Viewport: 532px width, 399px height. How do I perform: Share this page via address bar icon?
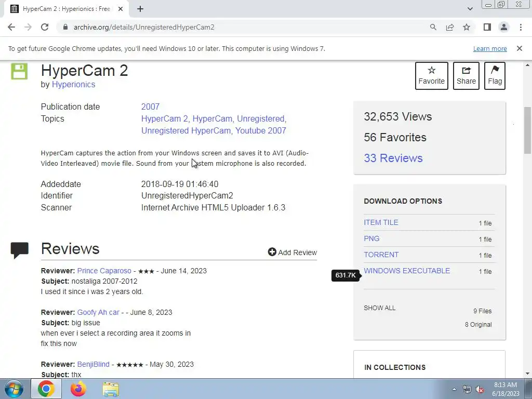click(x=450, y=27)
